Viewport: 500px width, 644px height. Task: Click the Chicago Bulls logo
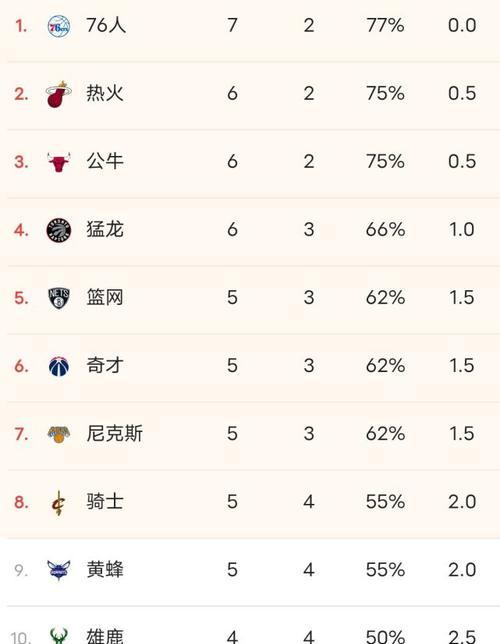(59, 162)
